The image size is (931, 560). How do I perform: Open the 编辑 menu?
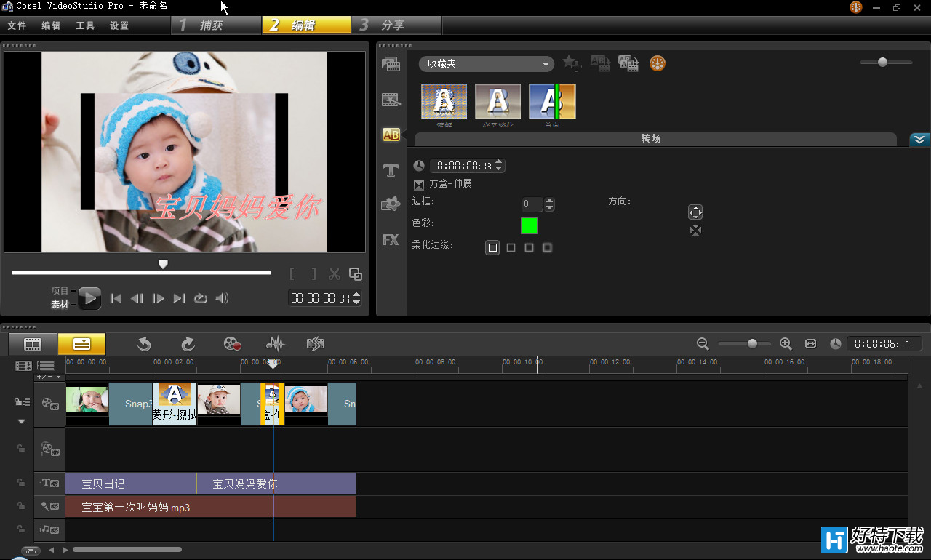click(51, 25)
